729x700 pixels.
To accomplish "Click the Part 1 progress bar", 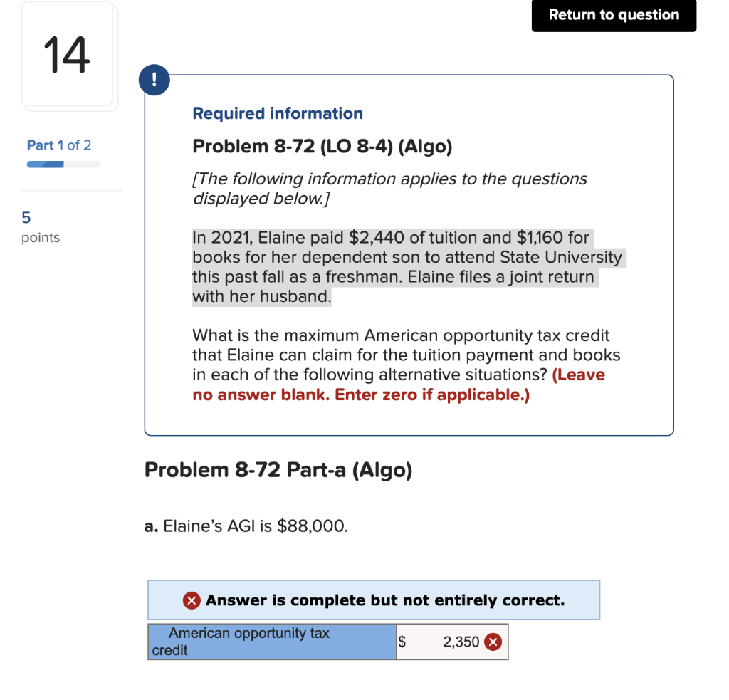I will pos(63,164).
